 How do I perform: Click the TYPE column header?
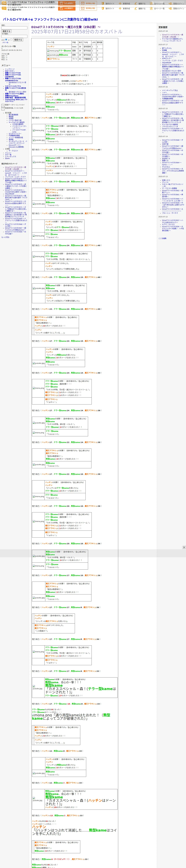pyautogui.click(x=86, y=42)
